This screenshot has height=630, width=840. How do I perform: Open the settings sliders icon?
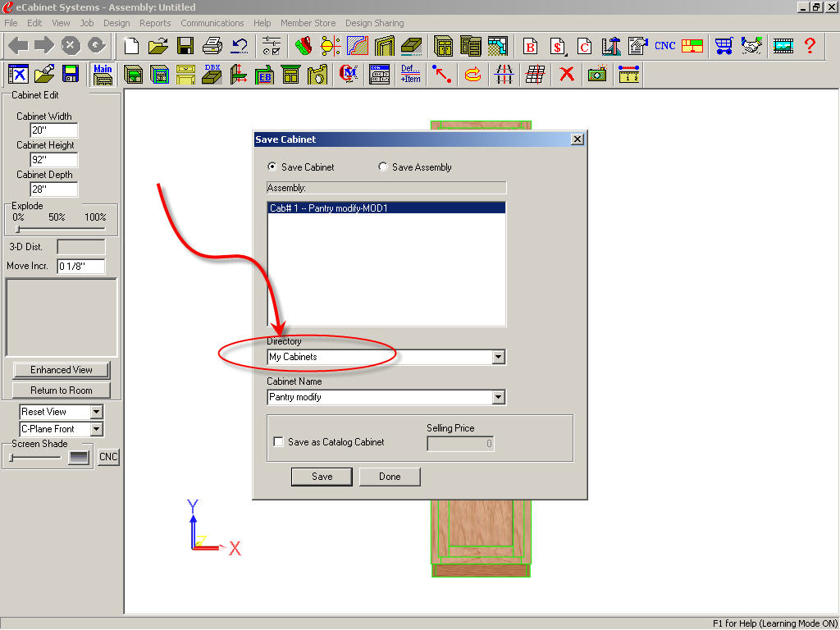pyautogui.click(x=272, y=46)
